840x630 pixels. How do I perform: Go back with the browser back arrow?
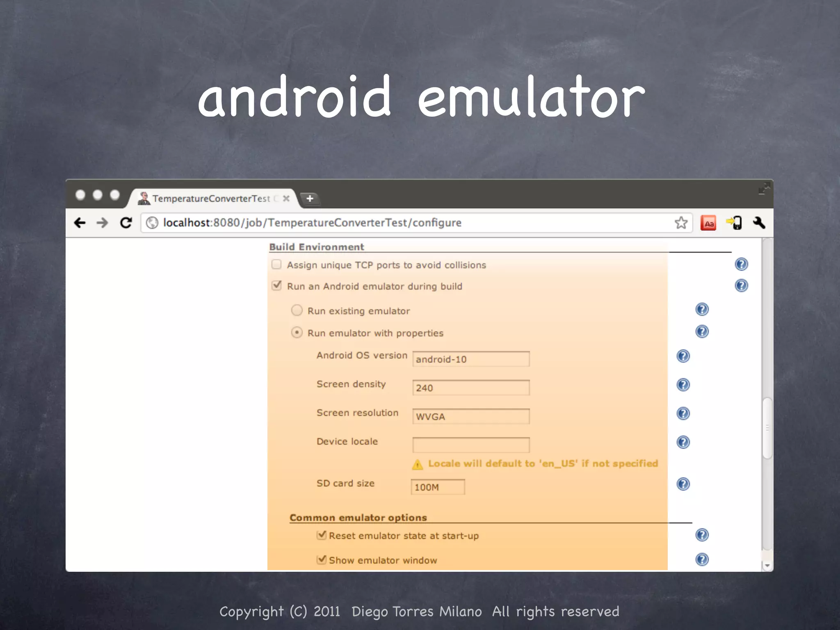80,223
